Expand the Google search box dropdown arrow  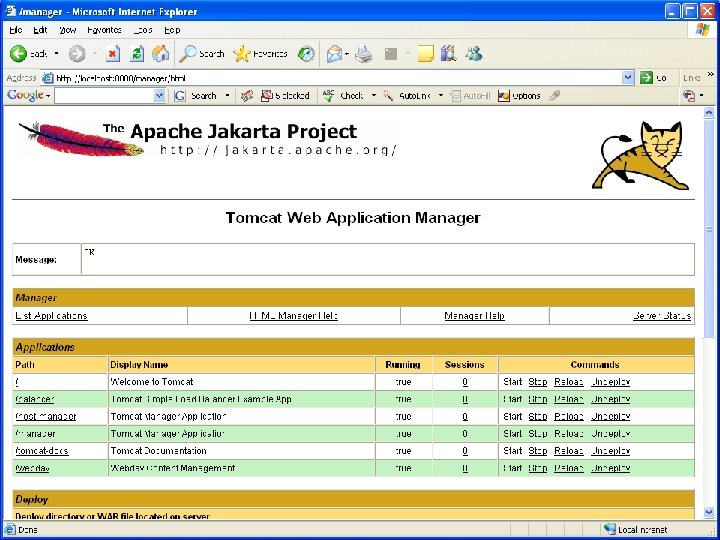pos(159,96)
